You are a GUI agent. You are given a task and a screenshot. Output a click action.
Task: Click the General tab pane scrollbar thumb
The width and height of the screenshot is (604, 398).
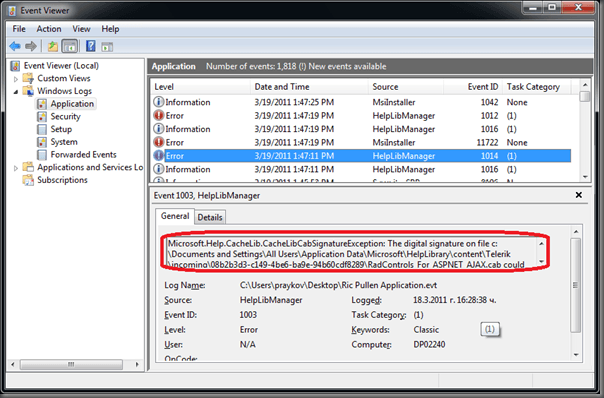coord(576,285)
